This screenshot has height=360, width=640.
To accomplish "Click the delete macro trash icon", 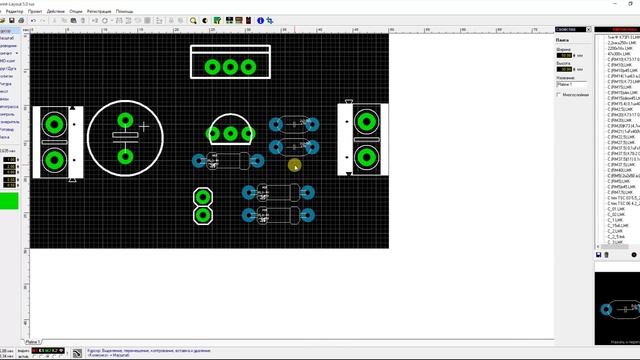I will click(607, 255).
